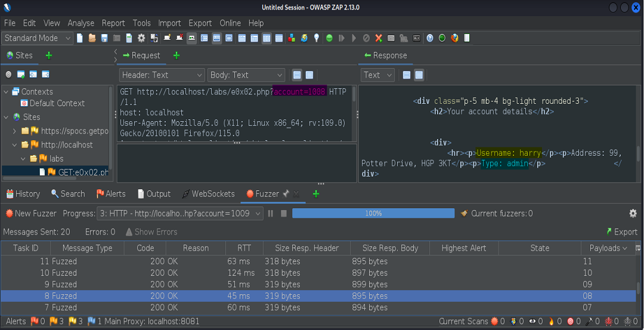Click the table column chooser icon beside Payloads
Viewport: 644px width, 330px height.
point(638,248)
